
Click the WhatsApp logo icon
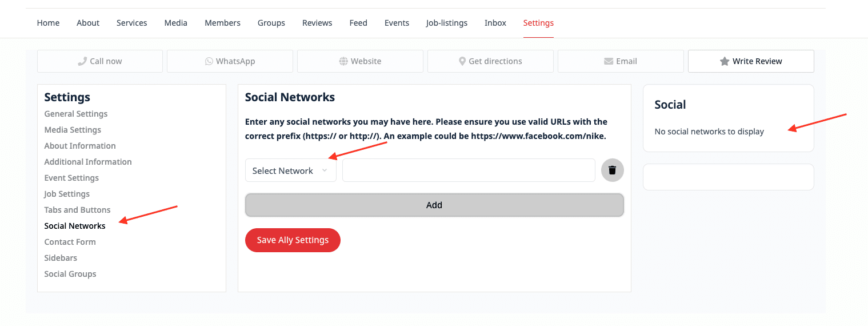point(209,61)
